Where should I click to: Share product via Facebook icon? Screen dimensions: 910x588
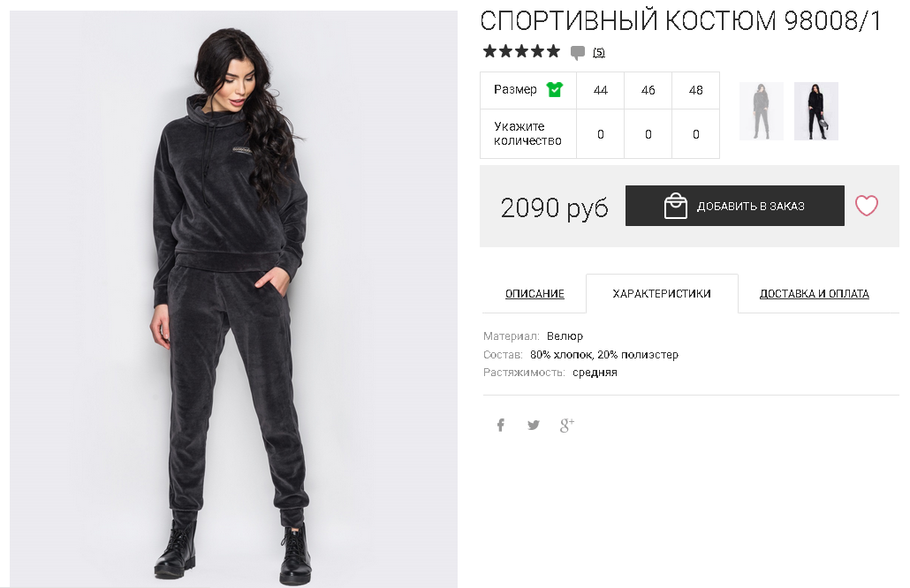coord(500,425)
